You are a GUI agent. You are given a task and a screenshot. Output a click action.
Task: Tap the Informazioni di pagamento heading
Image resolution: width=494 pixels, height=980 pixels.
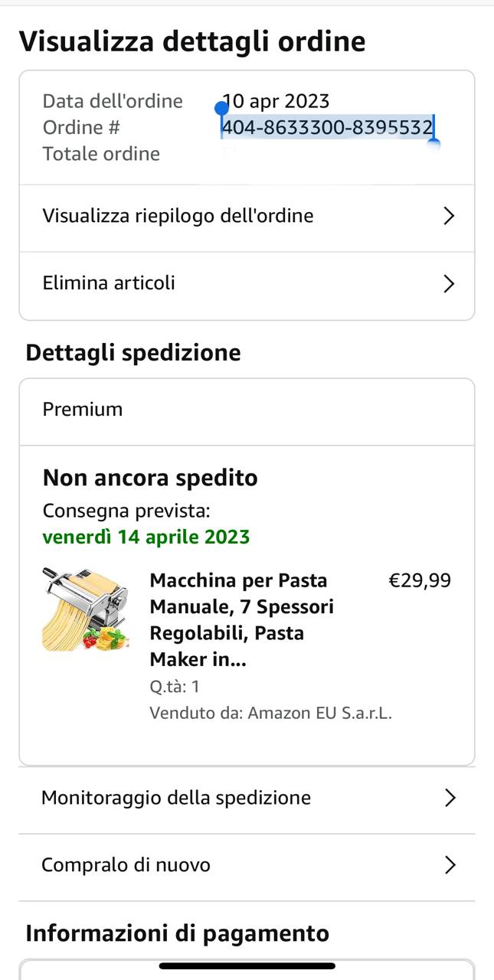(177, 933)
